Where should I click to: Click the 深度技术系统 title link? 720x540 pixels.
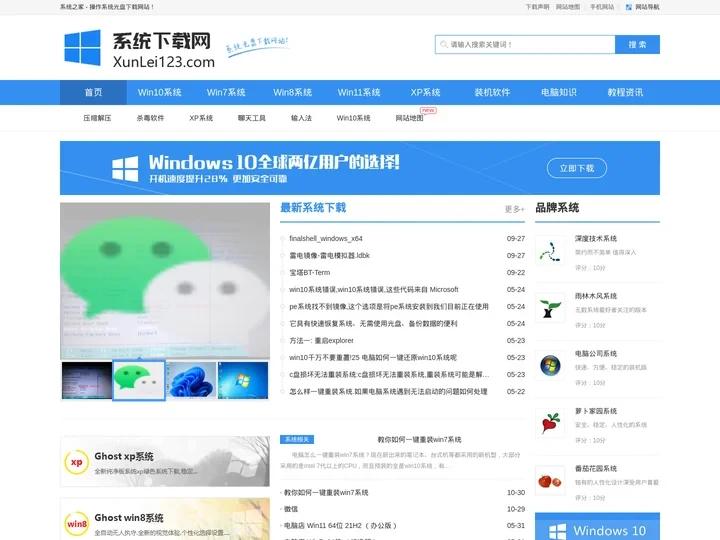coord(596,238)
